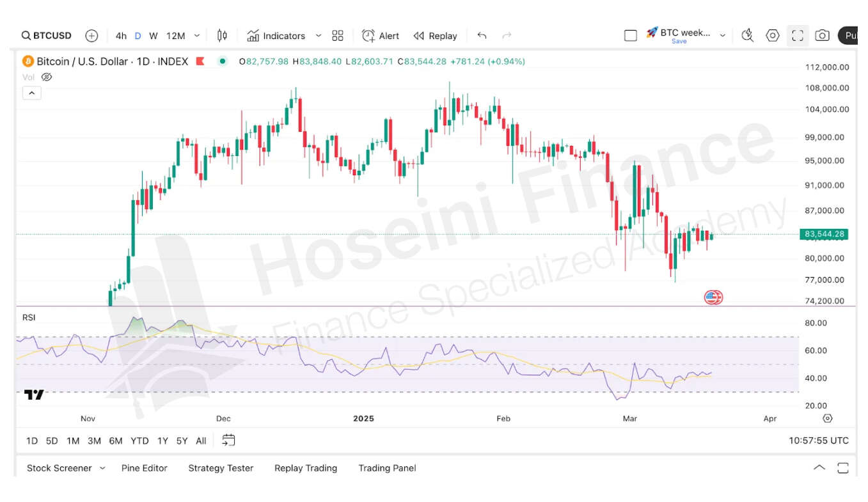The width and height of the screenshot is (868, 502).
Task: Click the orange Bitcoin logo icon
Action: click(x=28, y=61)
